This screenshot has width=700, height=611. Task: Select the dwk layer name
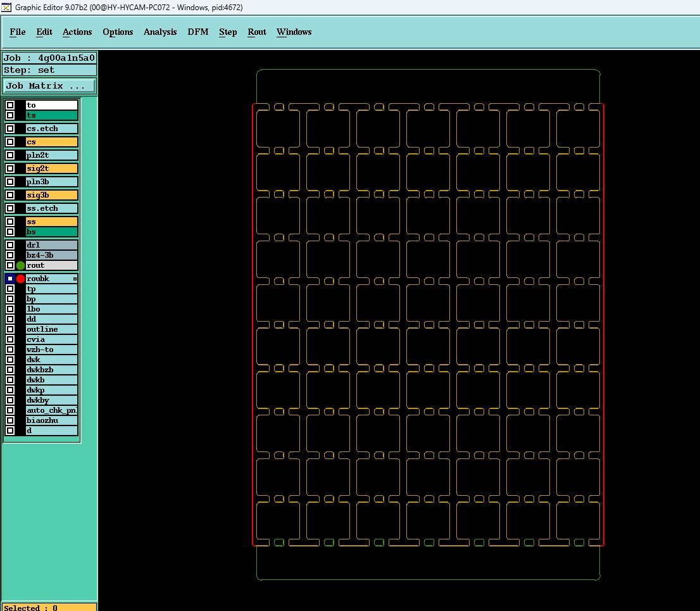click(52, 360)
